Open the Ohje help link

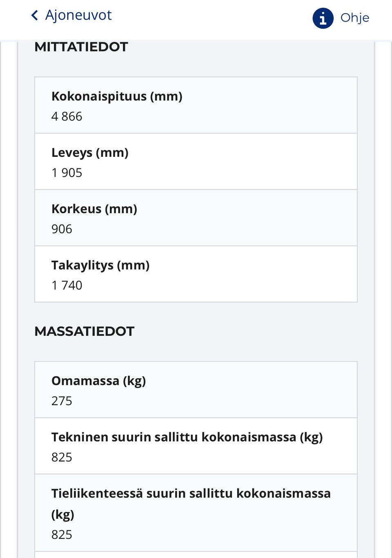point(354,18)
